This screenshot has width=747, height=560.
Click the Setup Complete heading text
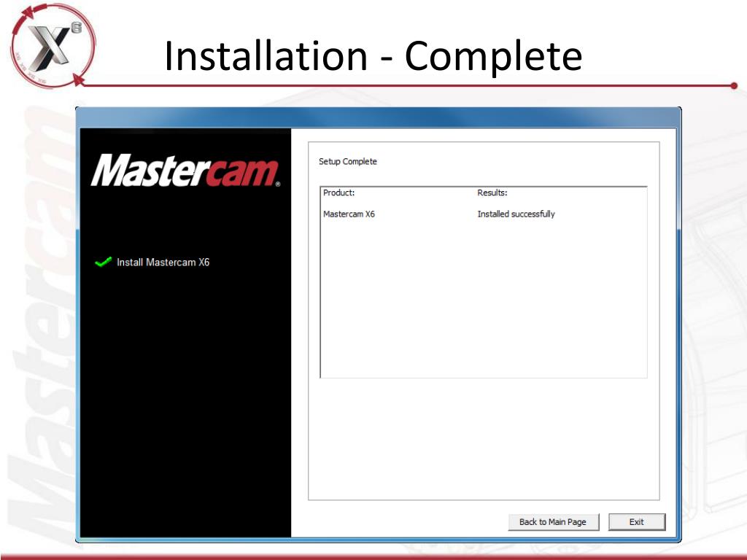348,161
